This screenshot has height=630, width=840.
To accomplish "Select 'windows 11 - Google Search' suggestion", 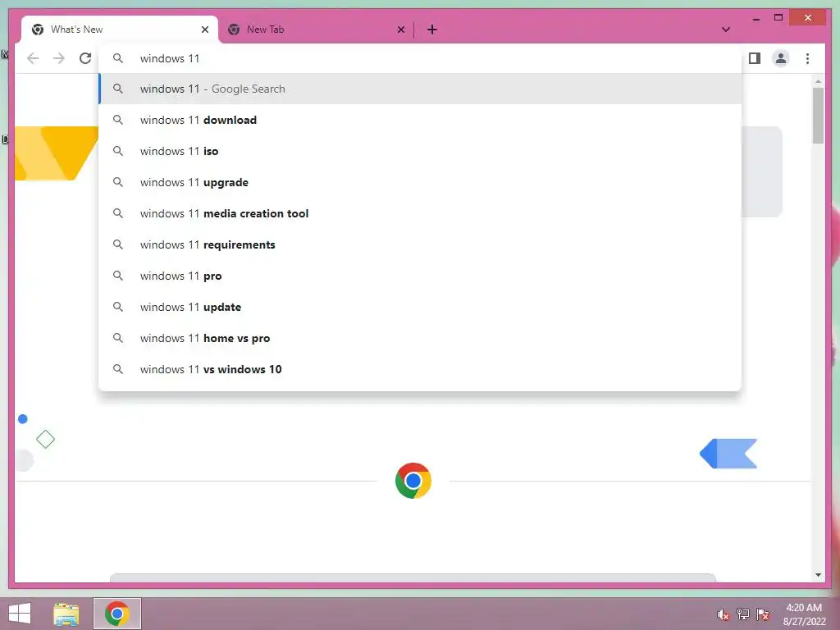I will tap(420, 89).
